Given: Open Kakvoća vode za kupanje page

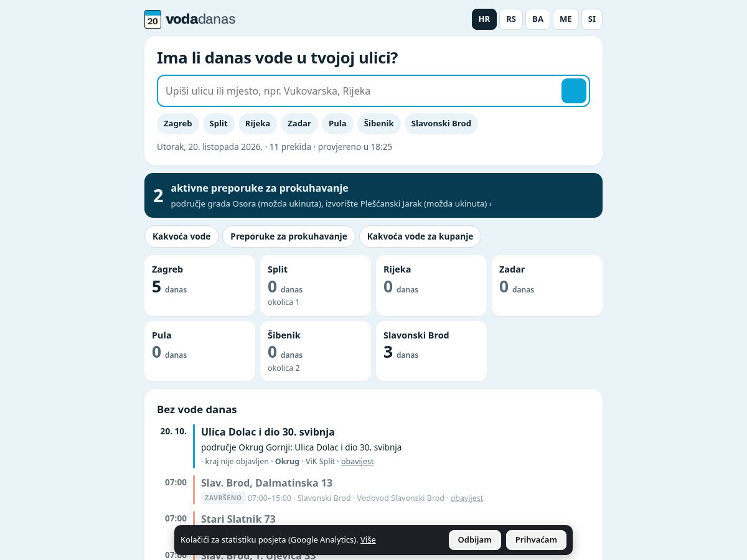Looking at the screenshot, I should 420,236.
